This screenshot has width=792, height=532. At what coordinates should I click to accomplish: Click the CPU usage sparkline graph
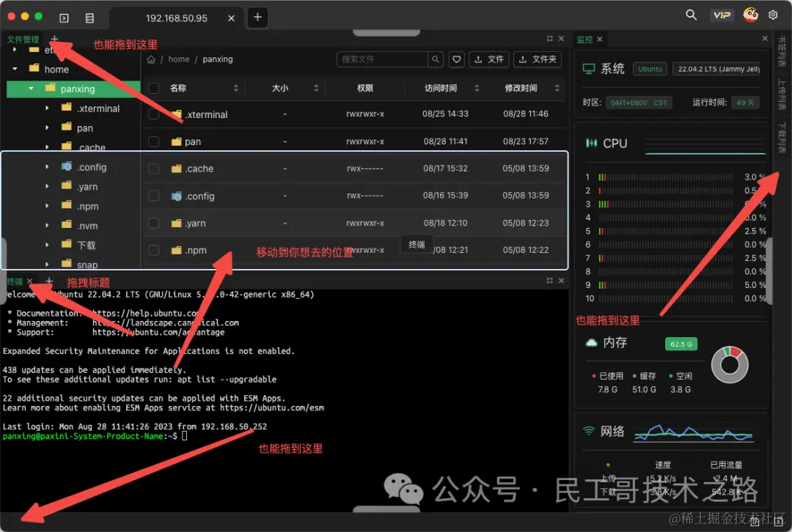pyautogui.click(x=704, y=147)
